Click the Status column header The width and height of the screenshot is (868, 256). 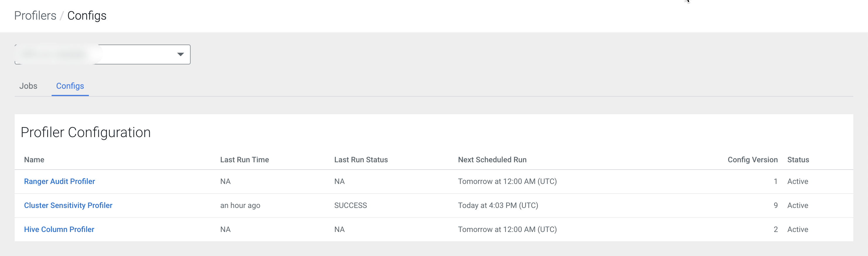tap(798, 160)
